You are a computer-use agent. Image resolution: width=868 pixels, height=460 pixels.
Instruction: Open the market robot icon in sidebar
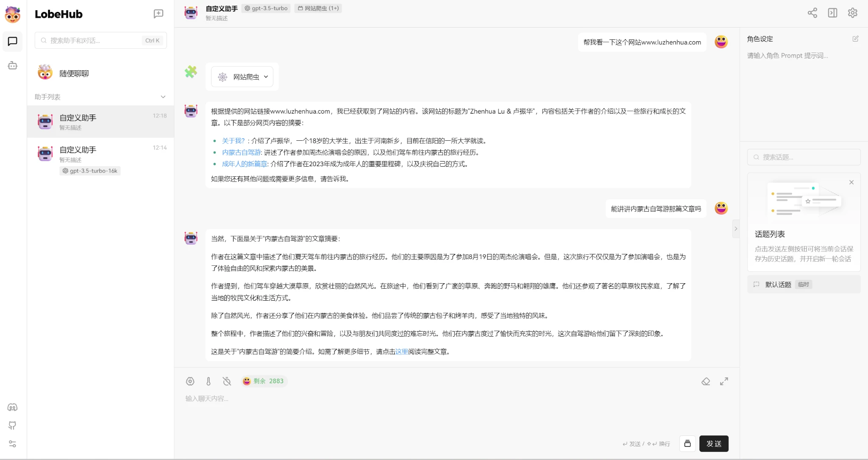[x=13, y=66]
